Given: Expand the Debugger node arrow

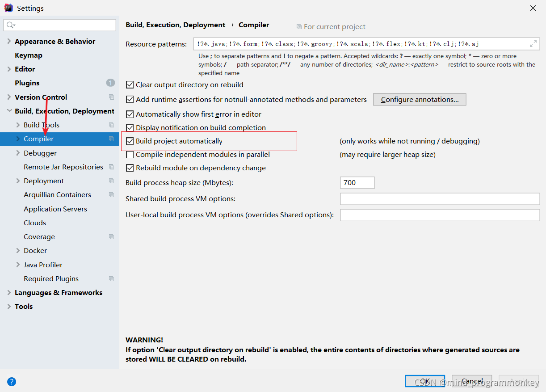Looking at the screenshot, I should (18, 153).
